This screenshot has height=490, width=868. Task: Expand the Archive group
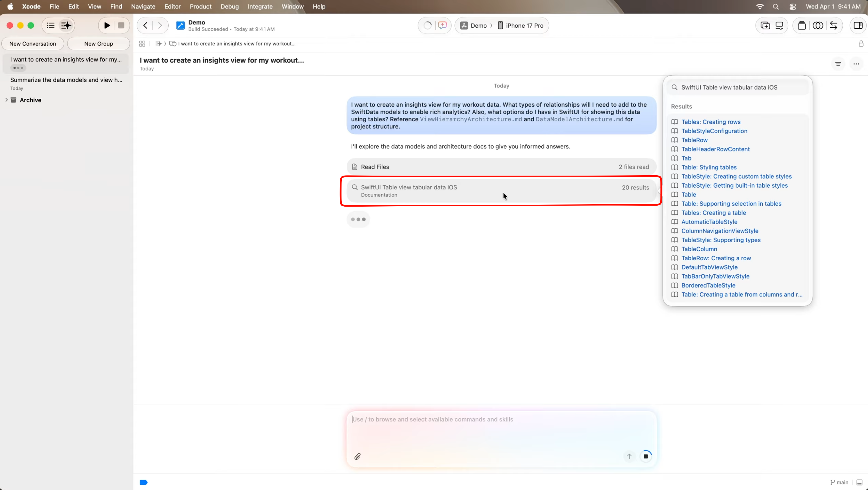coord(6,100)
